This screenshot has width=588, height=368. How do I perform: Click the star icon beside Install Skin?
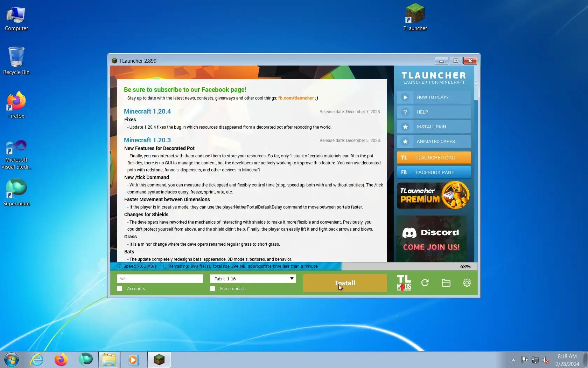pyautogui.click(x=405, y=127)
